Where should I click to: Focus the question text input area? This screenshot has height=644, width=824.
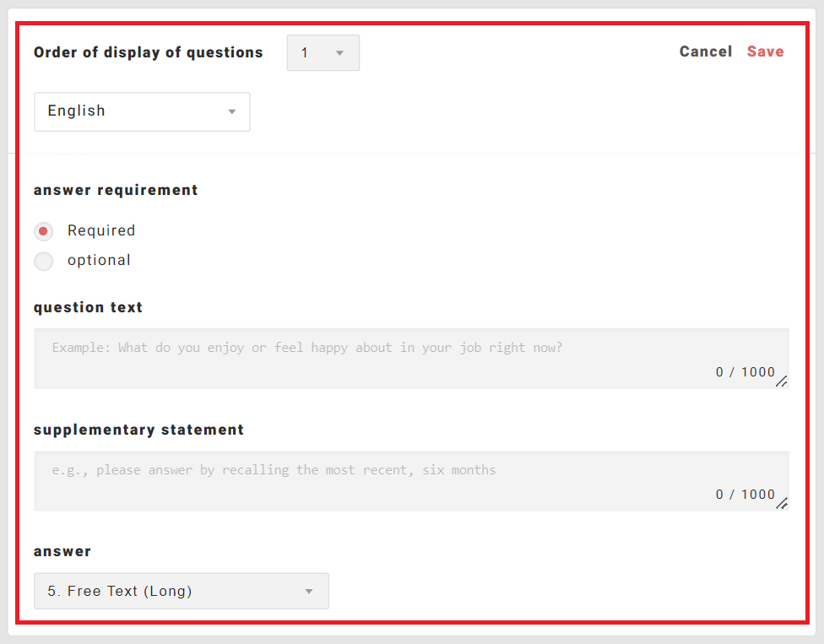pyautogui.click(x=380, y=353)
